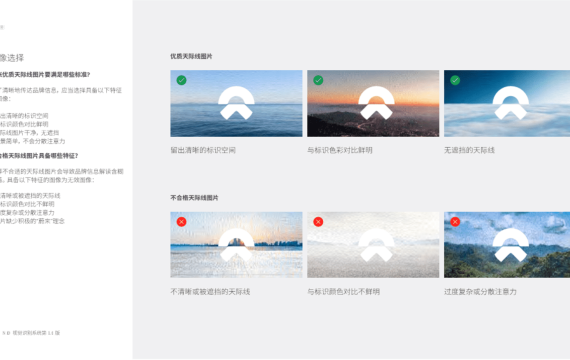Select the heading "优质天际线图片"
This screenshot has height=360, width=570.
click(191, 56)
